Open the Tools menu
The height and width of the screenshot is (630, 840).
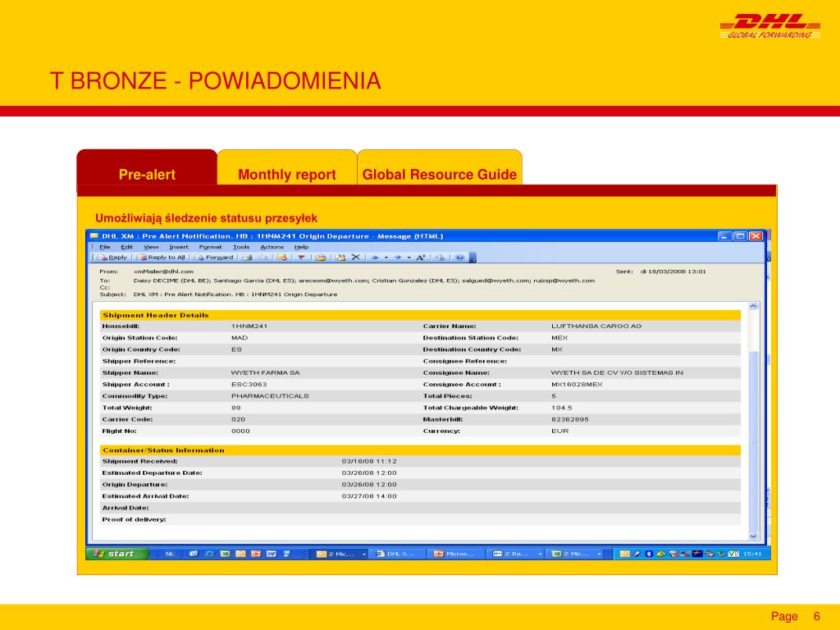click(241, 247)
